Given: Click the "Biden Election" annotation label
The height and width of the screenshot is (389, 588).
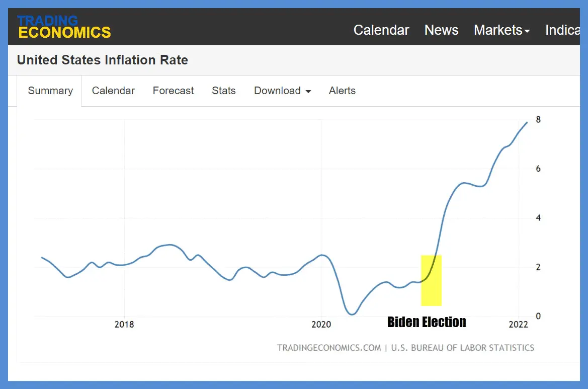Looking at the screenshot, I should click(427, 322).
